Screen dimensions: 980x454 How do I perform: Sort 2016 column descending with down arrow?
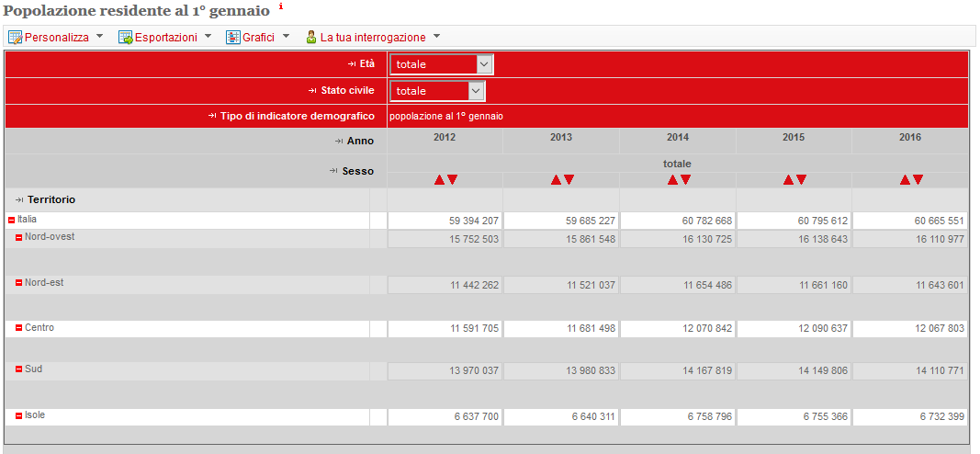[x=918, y=180]
